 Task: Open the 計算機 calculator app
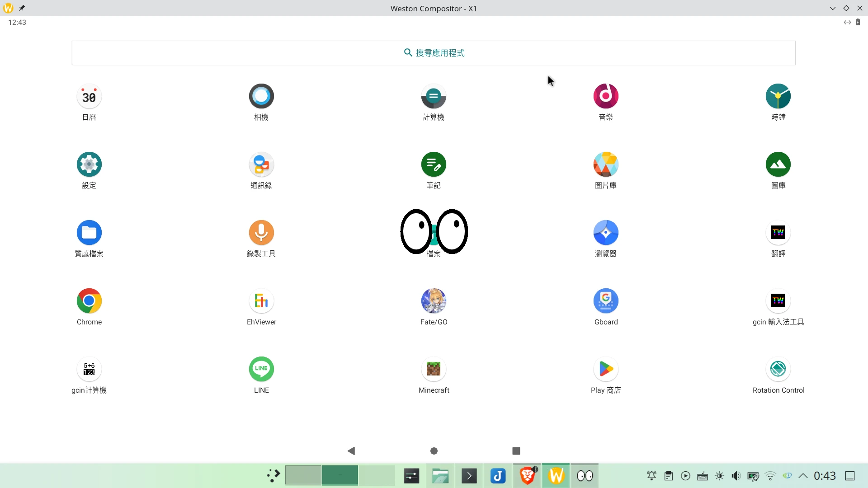[434, 96]
